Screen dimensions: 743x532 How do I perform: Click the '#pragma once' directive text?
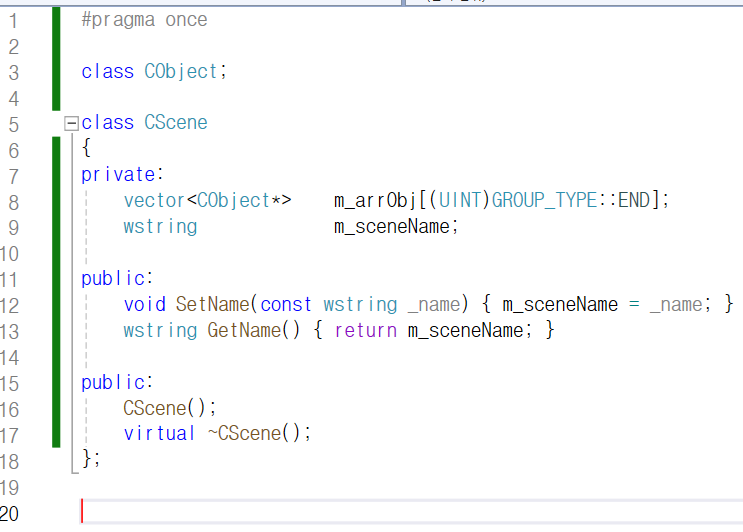click(x=145, y=20)
